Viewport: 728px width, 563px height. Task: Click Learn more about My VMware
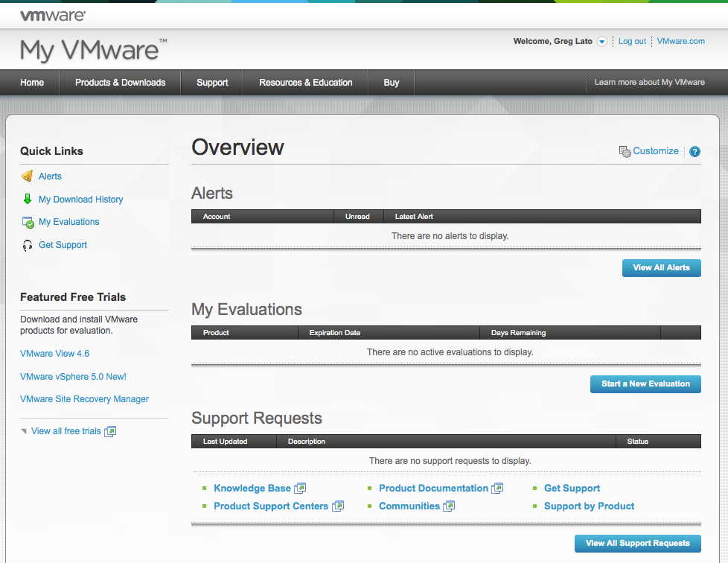coord(650,82)
